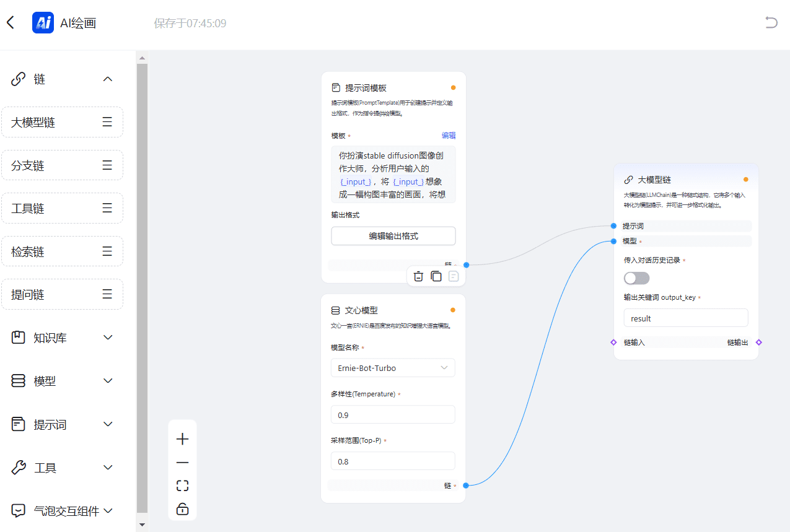Toggle 传入对话历史记录 switch
The height and width of the screenshot is (532, 790).
637,278
